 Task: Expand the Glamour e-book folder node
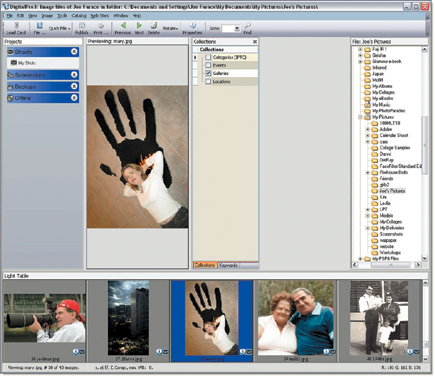[360, 62]
